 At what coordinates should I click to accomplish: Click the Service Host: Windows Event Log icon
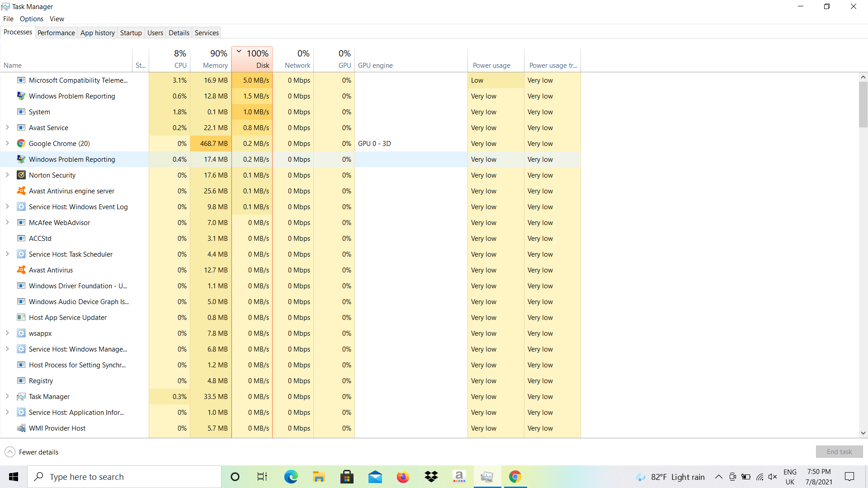click(x=21, y=207)
